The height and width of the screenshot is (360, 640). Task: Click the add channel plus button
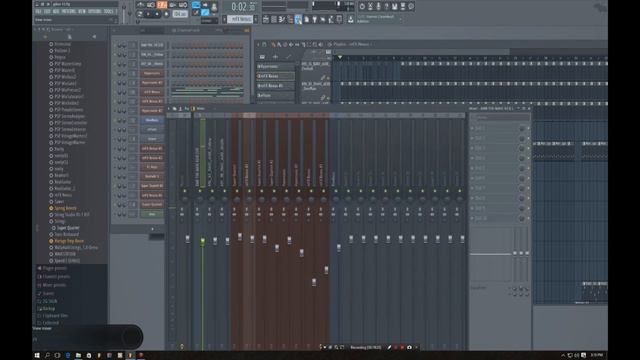point(152,229)
